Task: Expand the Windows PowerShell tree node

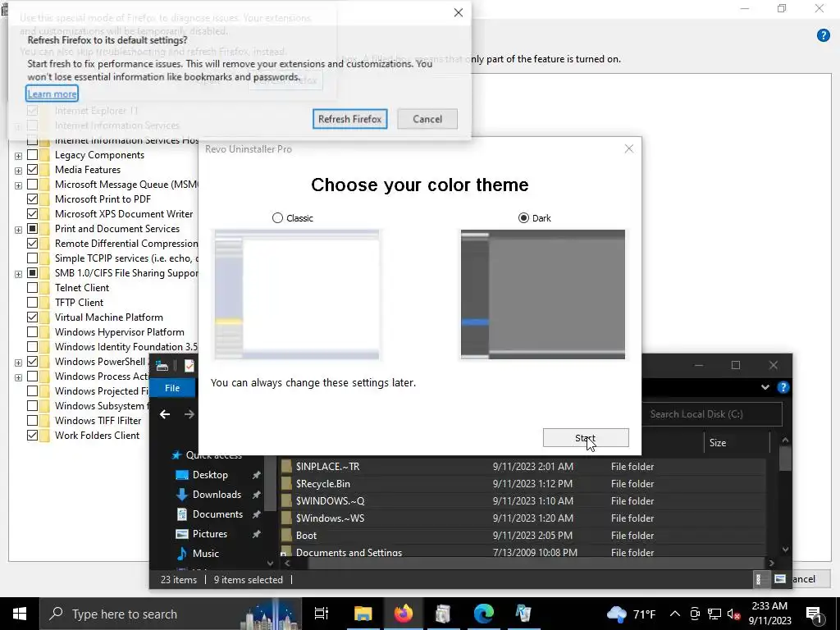Action: coord(18,363)
